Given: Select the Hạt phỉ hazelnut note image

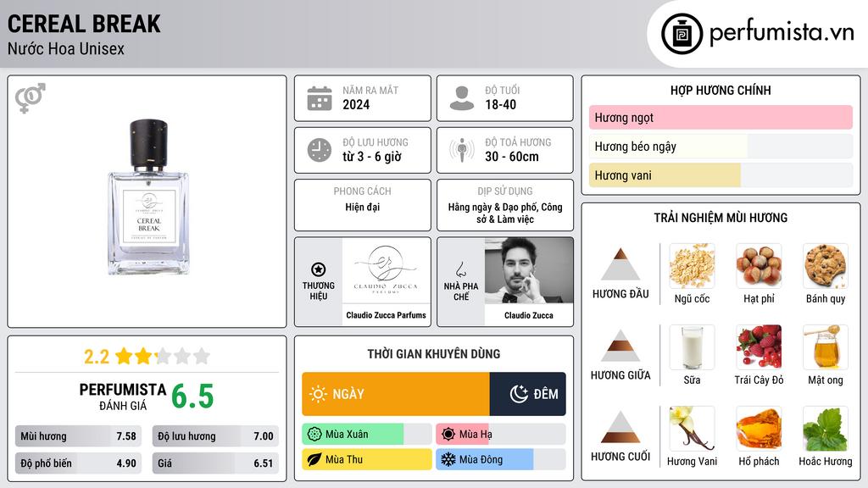Looking at the screenshot, I should point(759,266).
